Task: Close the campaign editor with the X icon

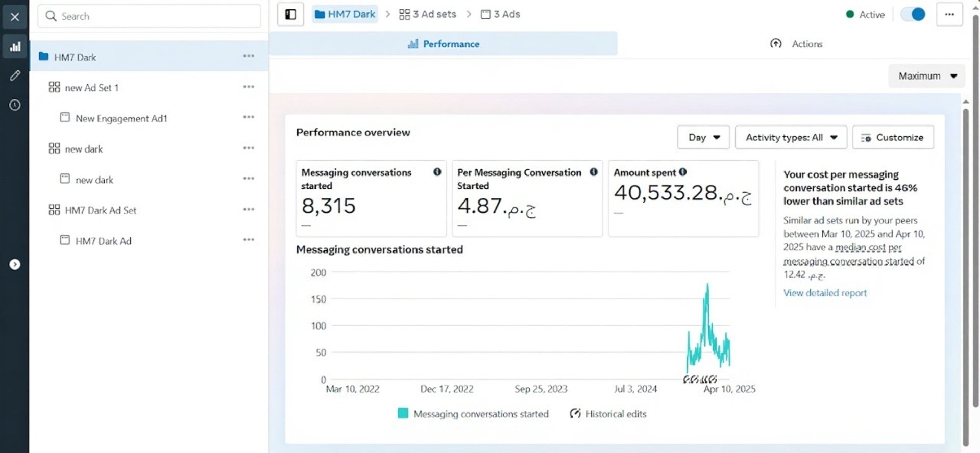Action: (15, 17)
